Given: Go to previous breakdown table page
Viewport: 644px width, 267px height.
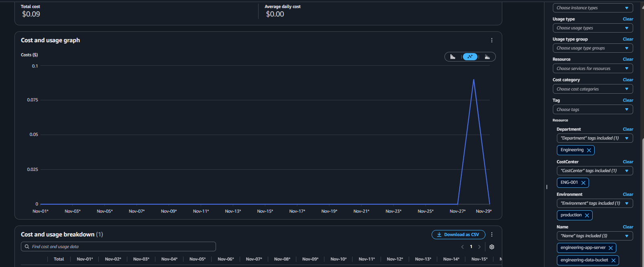Looking at the screenshot, I should (463, 247).
